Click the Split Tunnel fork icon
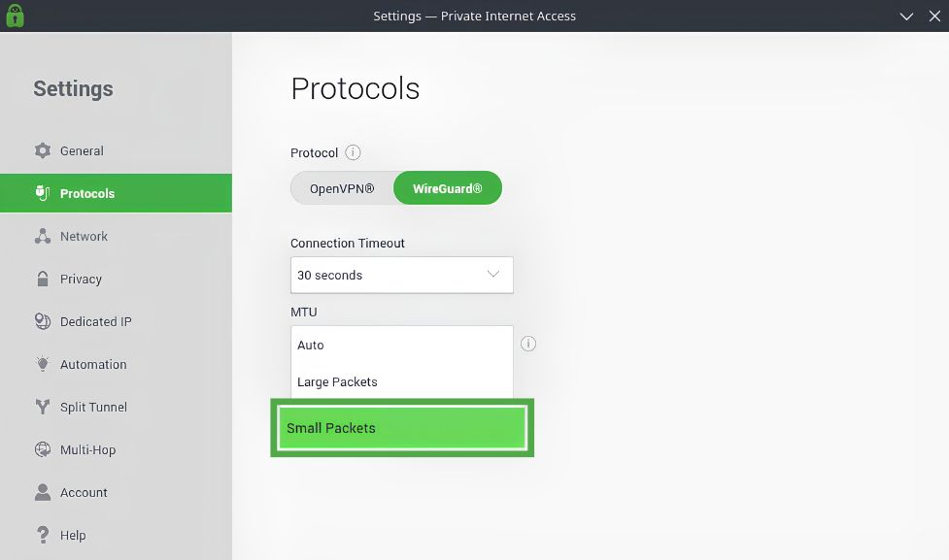The image size is (949, 560). click(x=43, y=407)
